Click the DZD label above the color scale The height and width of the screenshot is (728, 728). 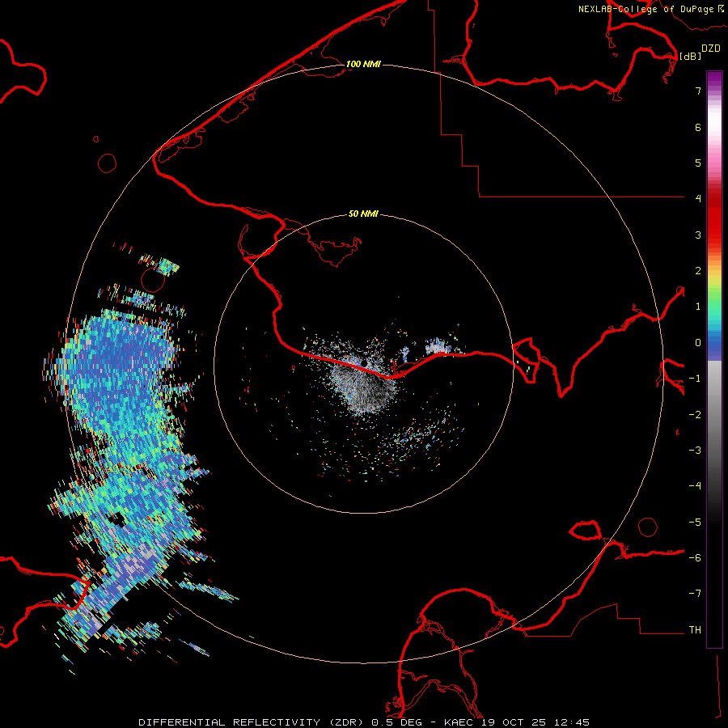(711, 49)
